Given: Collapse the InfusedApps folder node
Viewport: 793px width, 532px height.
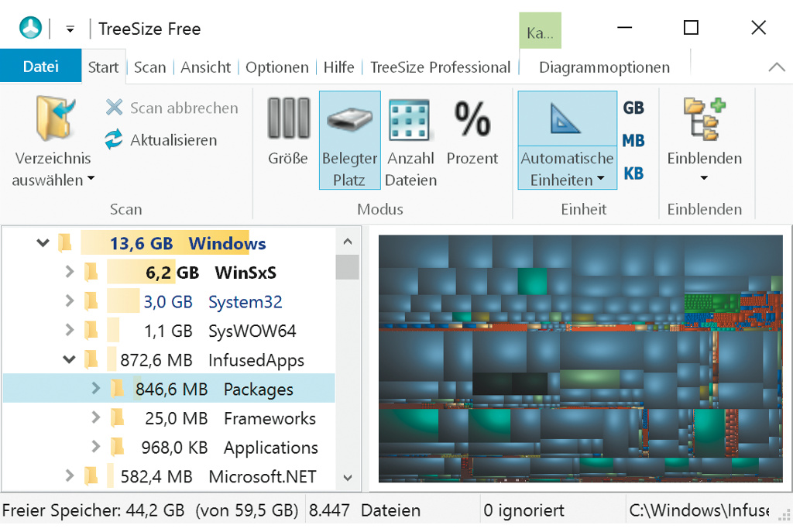Looking at the screenshot, I should pyautogui.click(x=70, y=360).
